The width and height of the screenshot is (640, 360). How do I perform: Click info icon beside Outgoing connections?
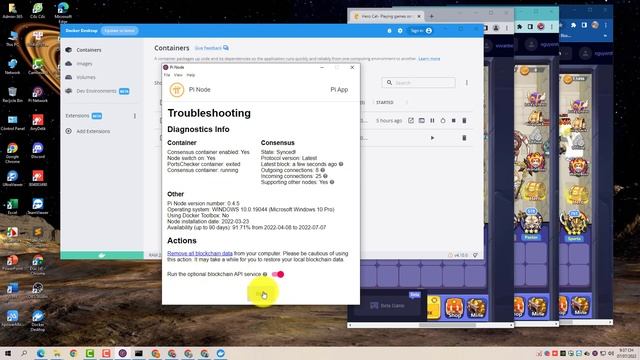pos(322,170)
